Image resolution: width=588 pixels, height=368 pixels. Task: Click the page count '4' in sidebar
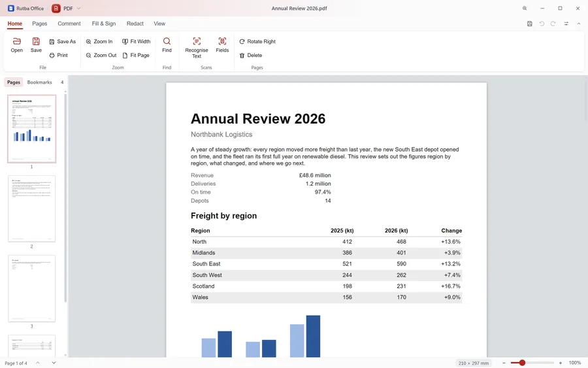pyautogui.click(x=62, y=82)
